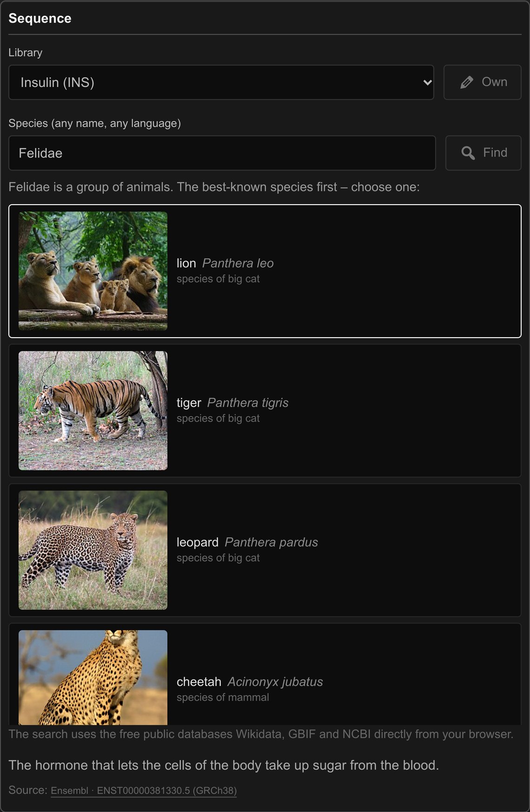
Task: Click the 'Panthera leo' scientific name text
Action: pos(238,263)
